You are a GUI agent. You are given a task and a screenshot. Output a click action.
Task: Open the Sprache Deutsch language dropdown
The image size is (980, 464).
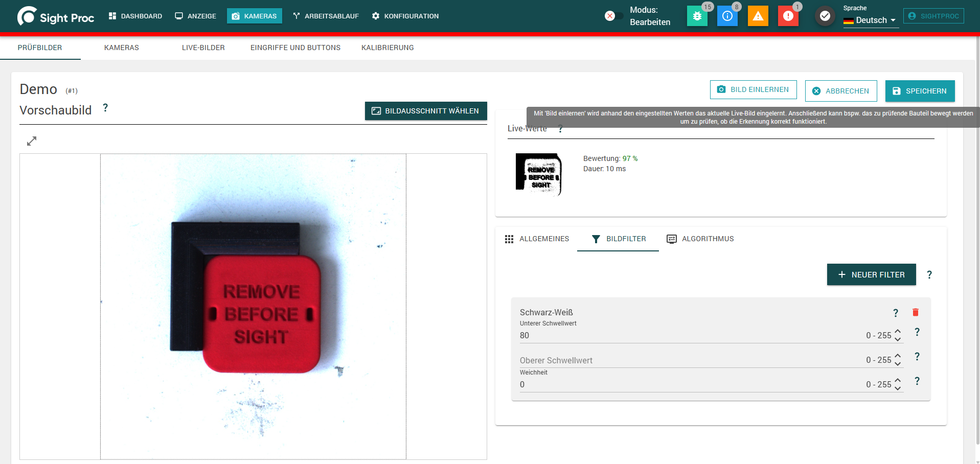871,20
